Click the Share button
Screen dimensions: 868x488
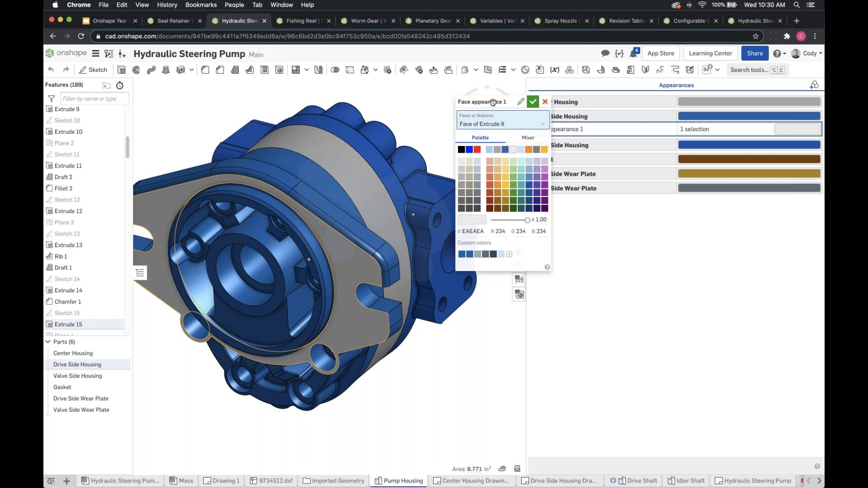755,53
